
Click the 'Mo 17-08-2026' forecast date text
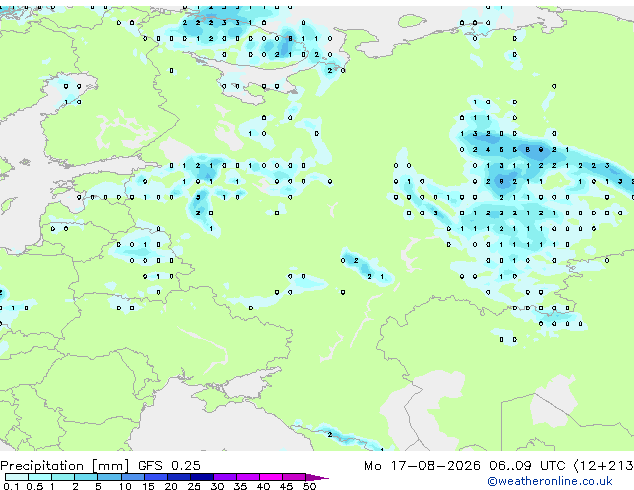pos(422,466)
